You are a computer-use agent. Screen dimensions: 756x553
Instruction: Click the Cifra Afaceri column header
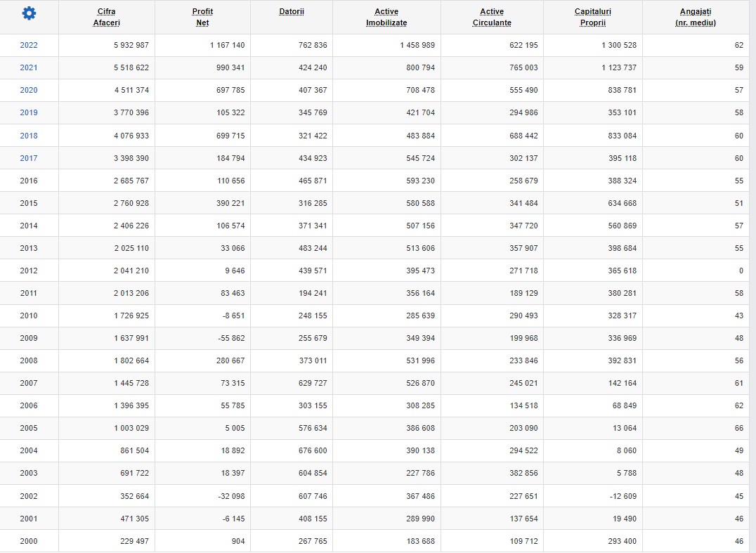[106, 17]
